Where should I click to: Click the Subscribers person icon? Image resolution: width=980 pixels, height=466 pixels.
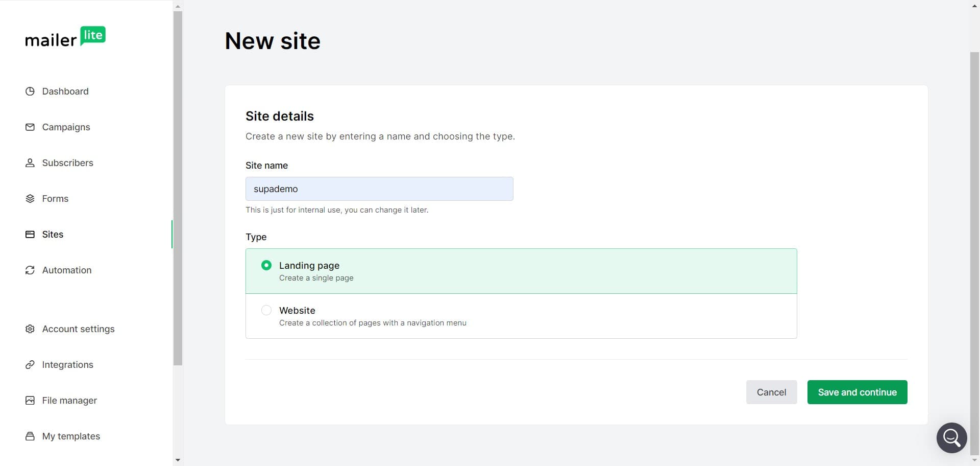pos(30,163)
